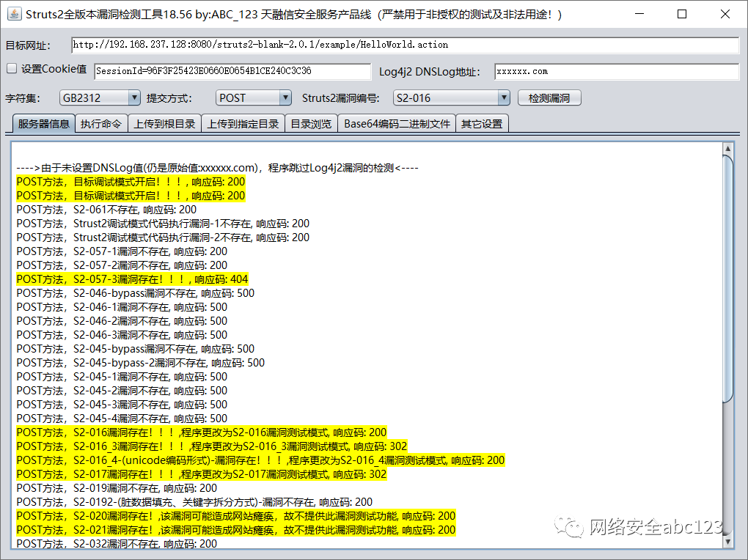Click the S2-045-bypass-2漏洞不存在 line
This screenshot has width=748, height=560.
tap(141, 363)
